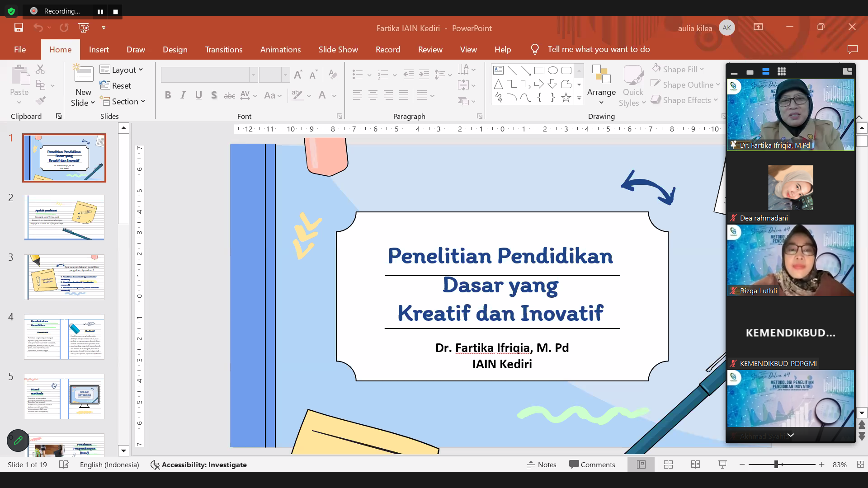Click the Save icon in quick access toolbar

(x=19, y=28)
